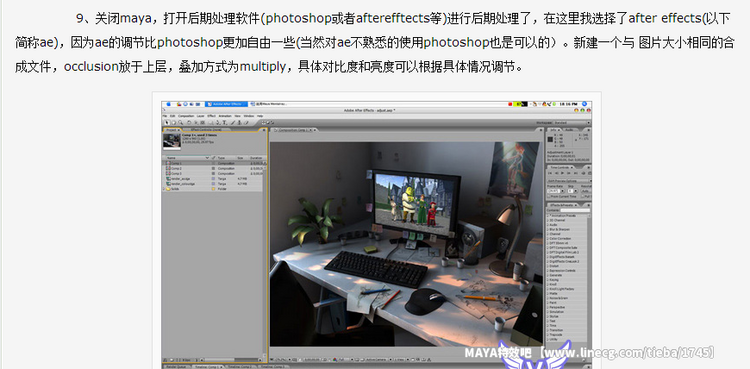Select the Brush tool in toolbar
Viewport: 750px width, 369px height.
coord(233,123)
